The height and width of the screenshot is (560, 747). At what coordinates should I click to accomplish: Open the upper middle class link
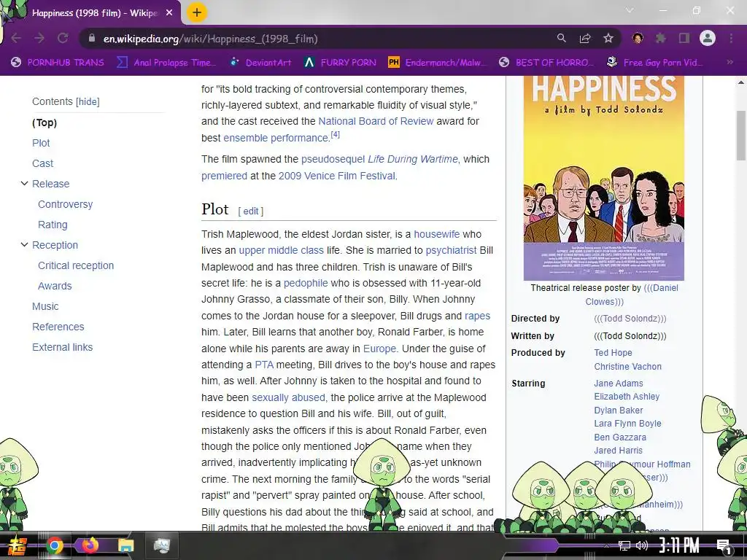coord(281,251)
